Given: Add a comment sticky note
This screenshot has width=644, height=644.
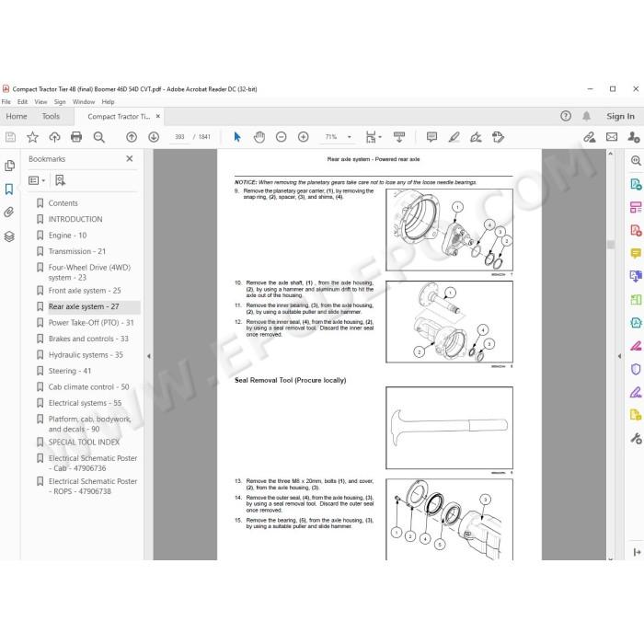Looking at the screenshot, I should click(x=431, y=137).
